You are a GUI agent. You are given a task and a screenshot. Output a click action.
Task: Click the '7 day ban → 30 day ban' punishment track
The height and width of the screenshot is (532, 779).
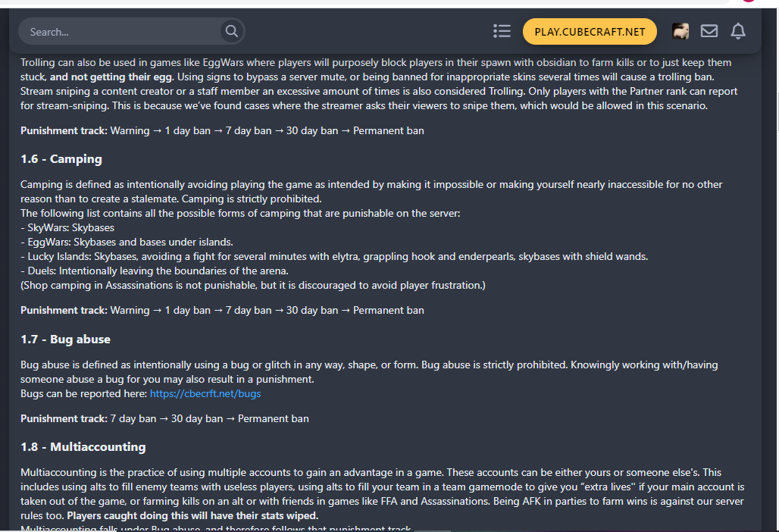coord(164,418)
